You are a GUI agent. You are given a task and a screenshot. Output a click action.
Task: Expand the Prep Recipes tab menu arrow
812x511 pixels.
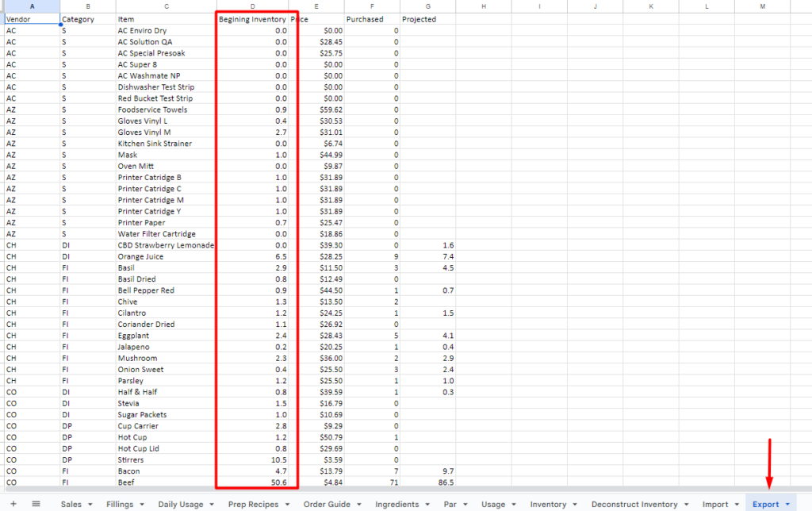coord(287,504)
